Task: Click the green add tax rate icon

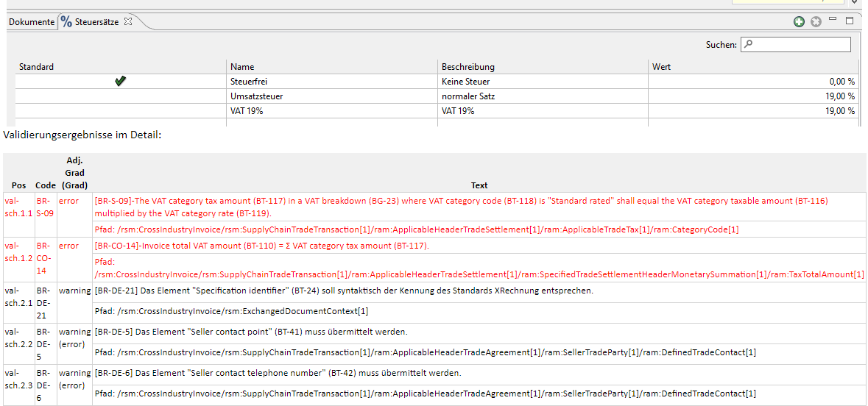Action: [799, 22]
